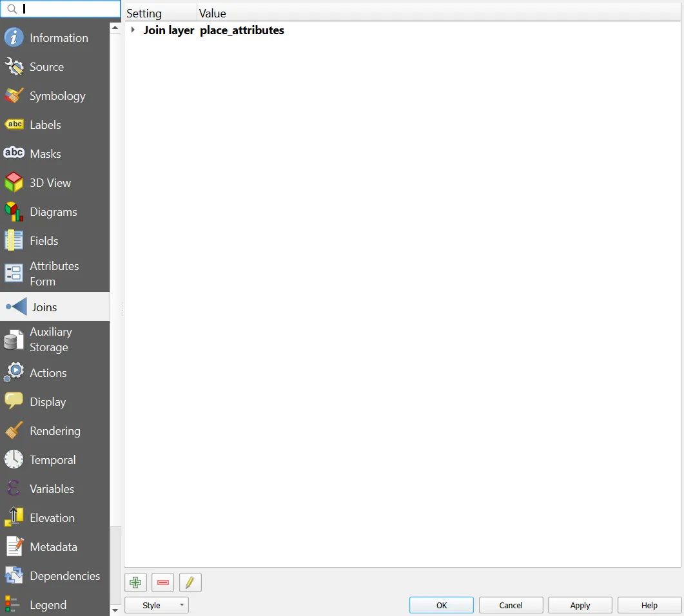Click the Setting column header

161,14
